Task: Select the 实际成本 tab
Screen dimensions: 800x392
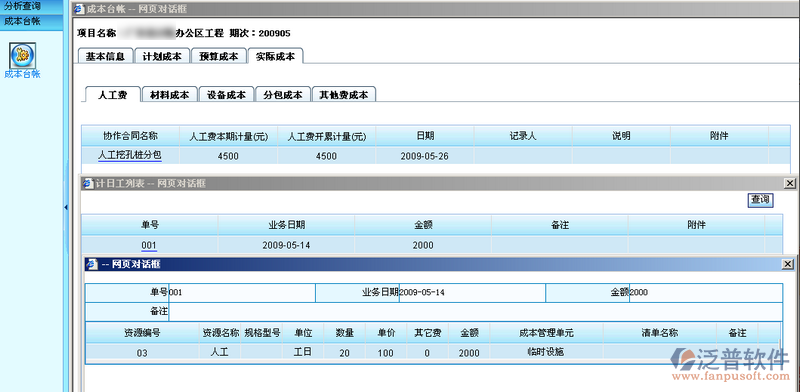Action: (275, 56)
